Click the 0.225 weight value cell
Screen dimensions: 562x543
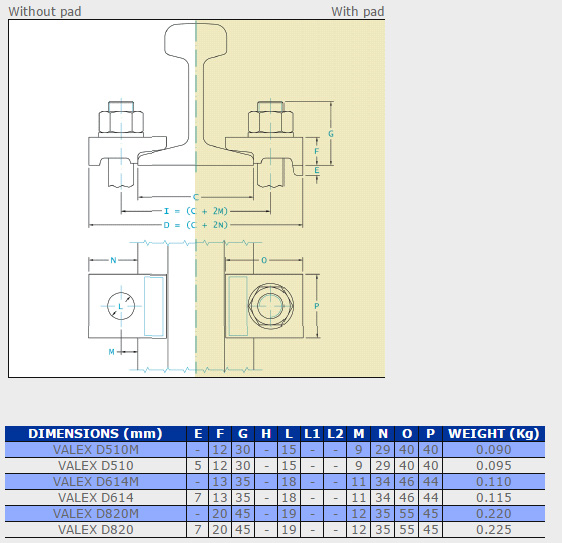494,529
